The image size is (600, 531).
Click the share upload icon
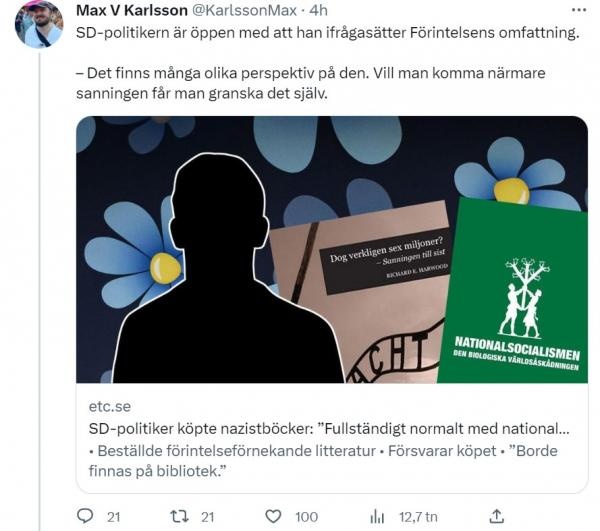497,516
